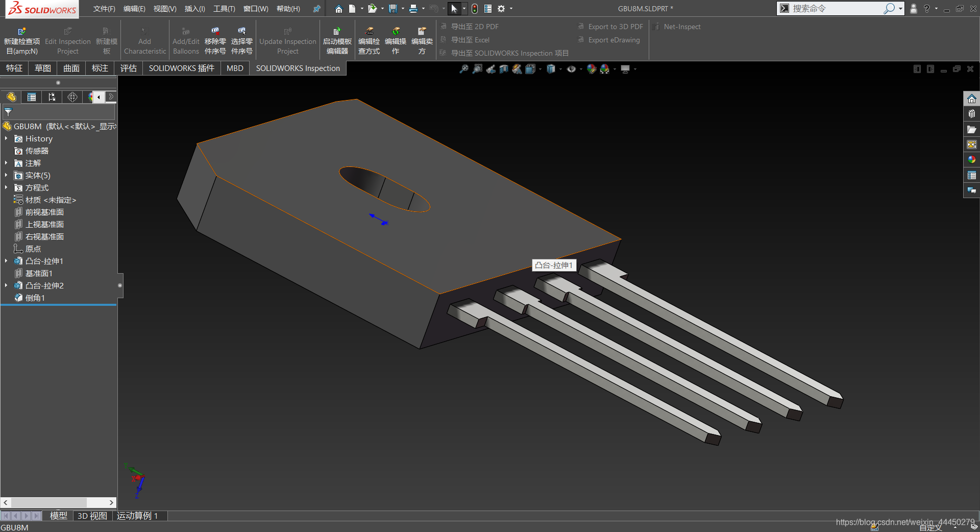The image size is (980, 532).
Task: Select 前视基准面 front plane in tree
Action: [44, 212]
